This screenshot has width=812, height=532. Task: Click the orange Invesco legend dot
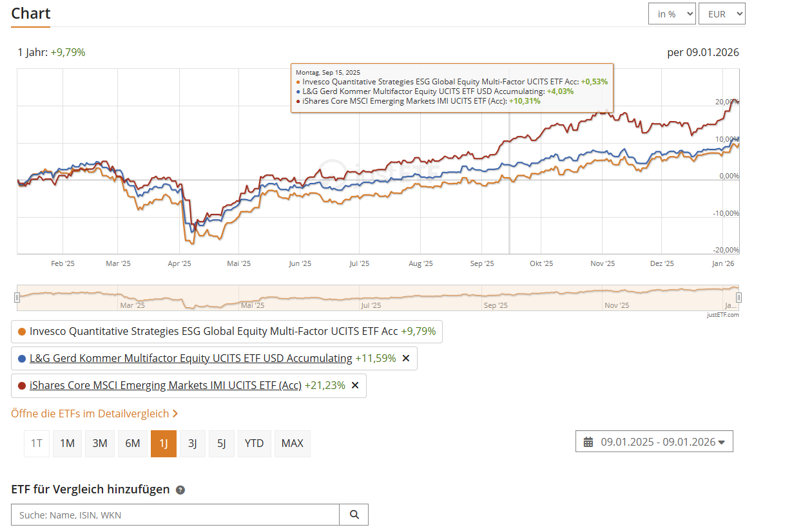[x=22, y=332]
